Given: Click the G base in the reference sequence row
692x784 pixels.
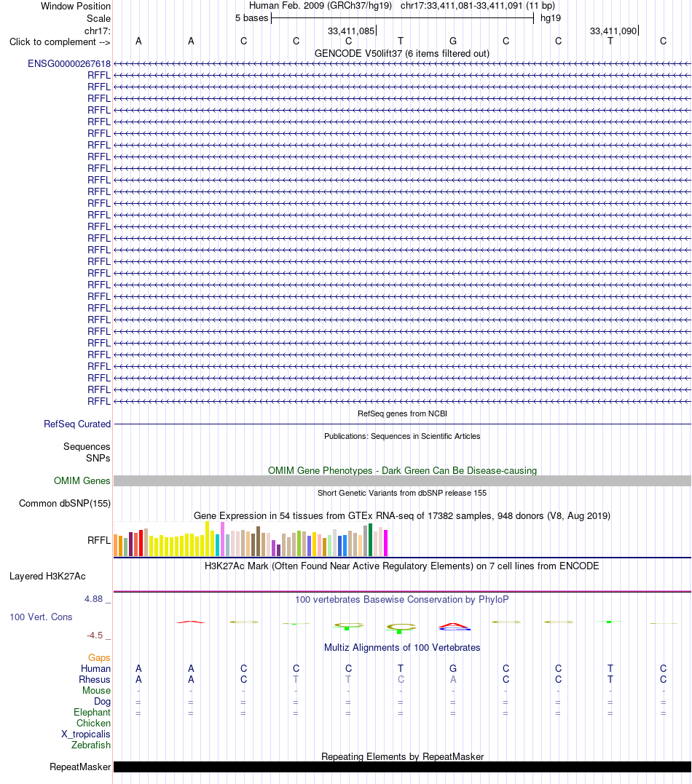Looking at the screenshot, I should [x=453, y=41].
